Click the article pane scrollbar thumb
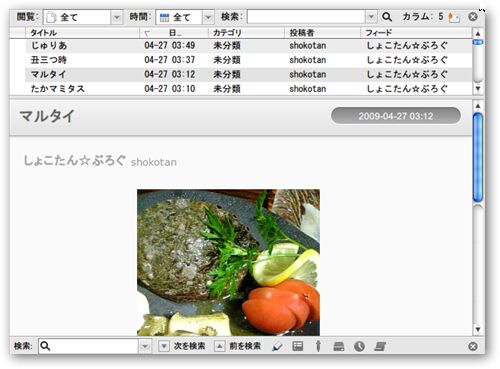The width and height of the screenshot is (500, 369). coord(478,157)
